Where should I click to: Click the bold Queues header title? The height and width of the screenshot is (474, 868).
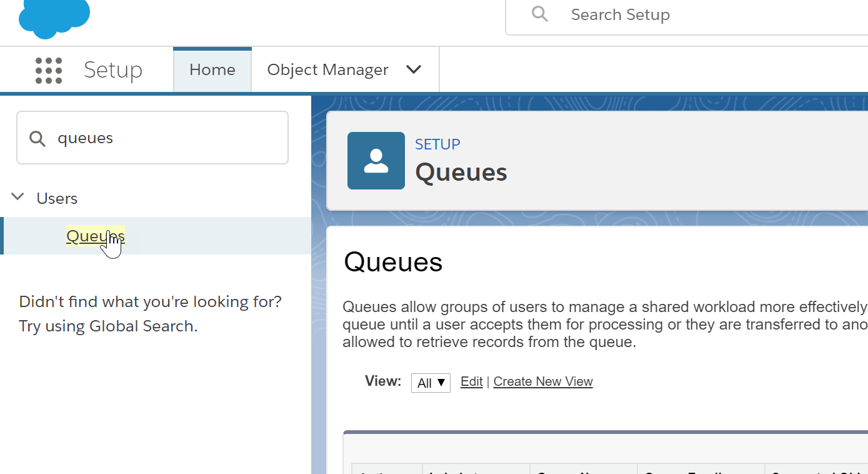[461, 172]
